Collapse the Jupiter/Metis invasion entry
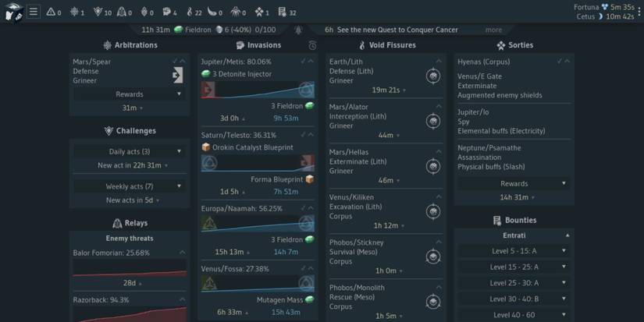Viewport: 644px width, 322px height. (311, 61)
